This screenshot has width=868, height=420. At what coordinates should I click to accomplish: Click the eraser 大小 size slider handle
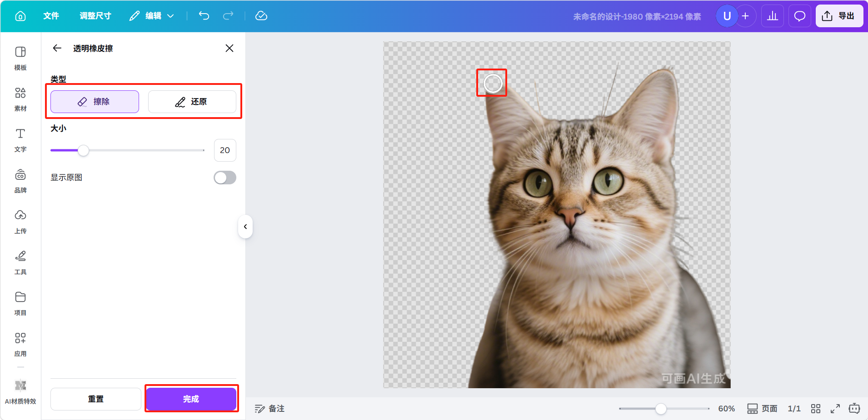83,150
